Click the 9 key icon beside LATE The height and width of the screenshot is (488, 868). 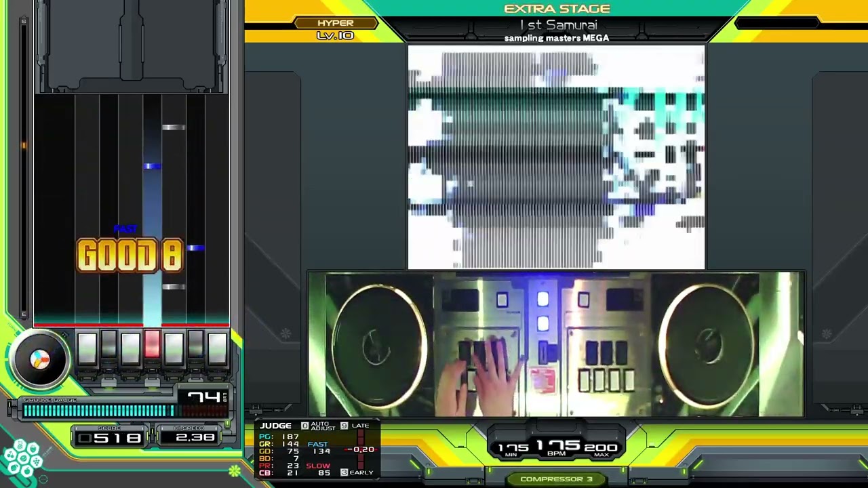coord(344,426)
